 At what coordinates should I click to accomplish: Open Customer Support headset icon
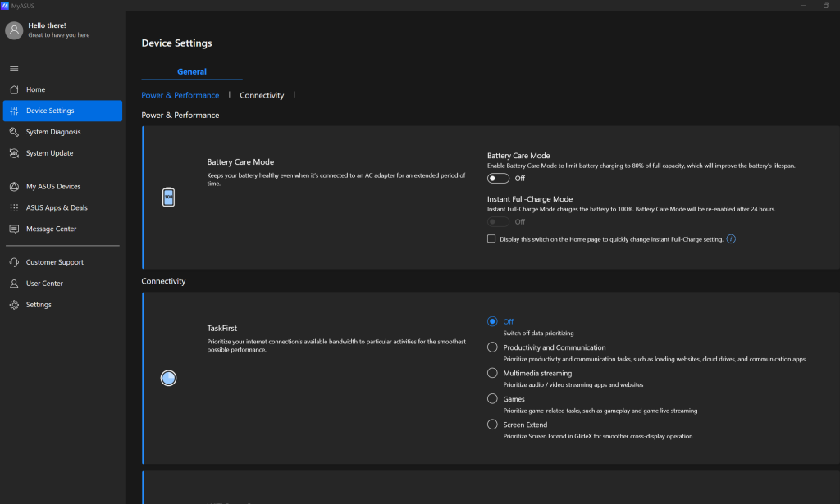[x=14, y=262]
